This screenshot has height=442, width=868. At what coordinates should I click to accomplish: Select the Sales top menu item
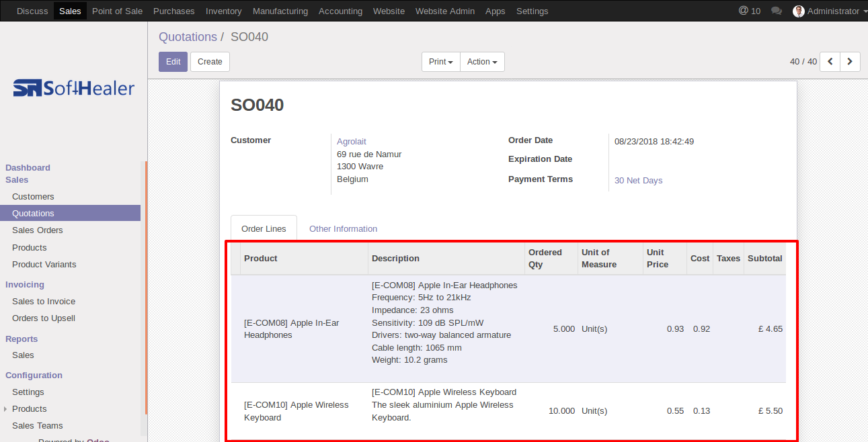tap(70, 11)
